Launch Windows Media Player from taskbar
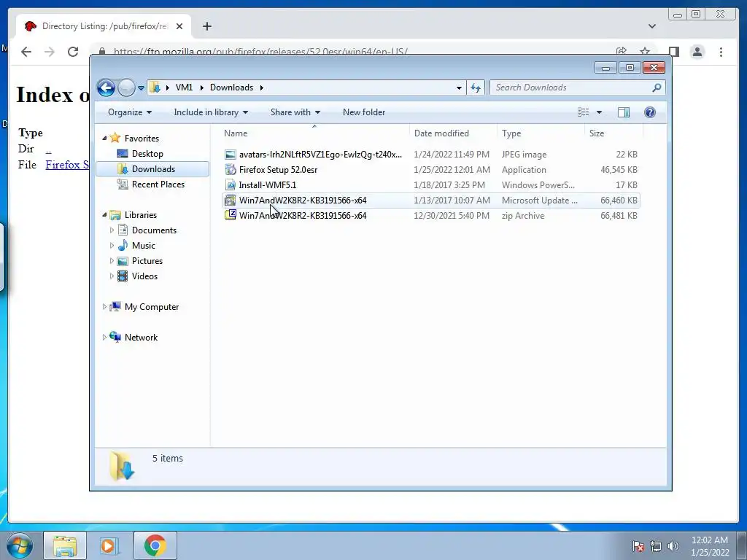Image resolution: width=747 pixels, height=560 pixels. click(109, 545)
